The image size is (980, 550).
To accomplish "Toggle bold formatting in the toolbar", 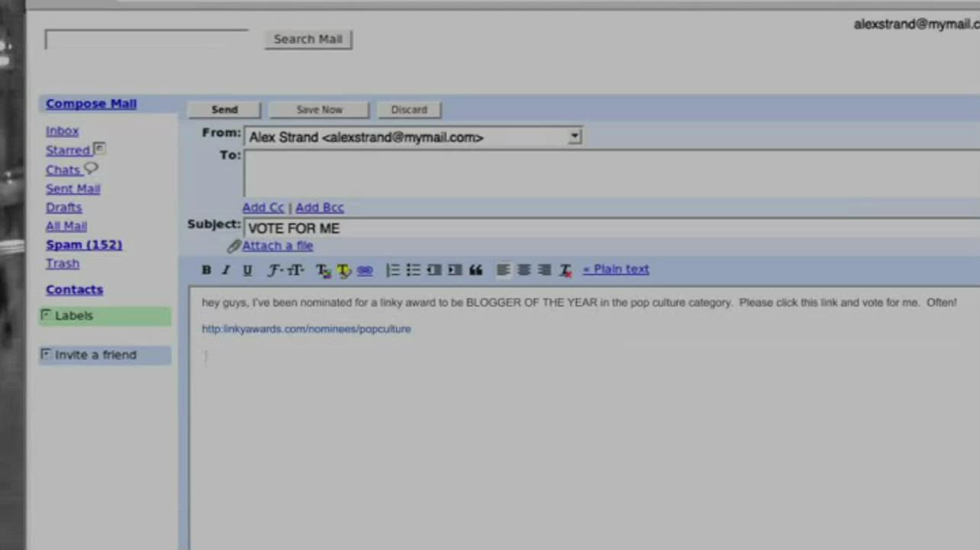I will pos(206,270).
